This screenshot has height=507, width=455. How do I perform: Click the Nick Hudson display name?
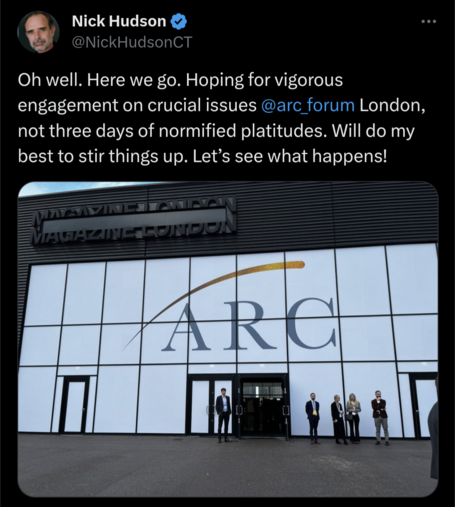(x=119, y=22)
